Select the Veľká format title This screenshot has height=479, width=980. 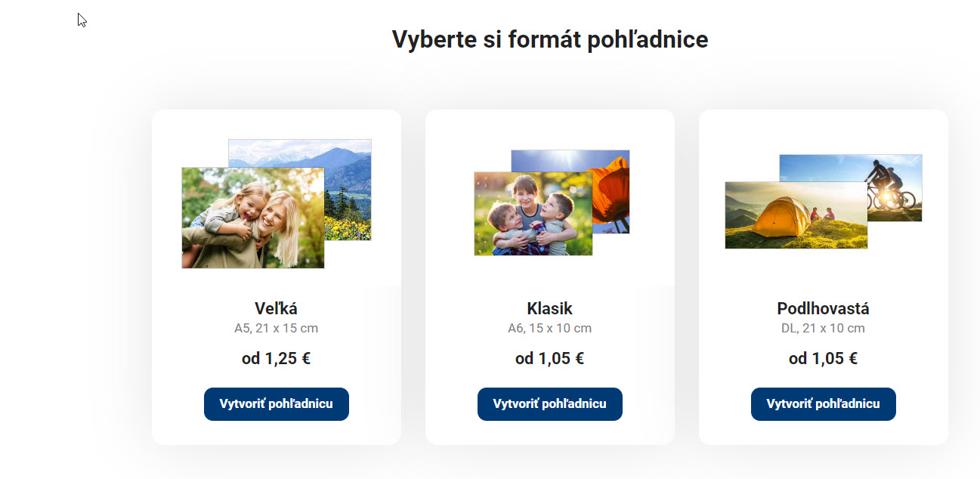276,308
